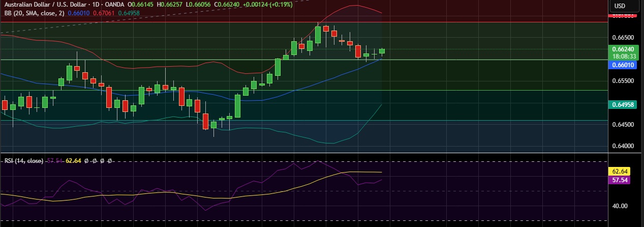The height and width of the screenshot is (227, 644).
Task: Click the +0.00124 (+0.19%) change value
Action: click(267, 4)
